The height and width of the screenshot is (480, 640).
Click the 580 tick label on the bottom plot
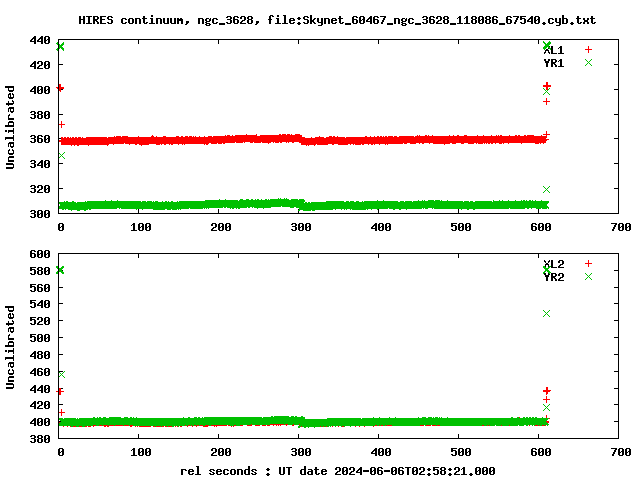pyautogui.click(x=40, y=271)
